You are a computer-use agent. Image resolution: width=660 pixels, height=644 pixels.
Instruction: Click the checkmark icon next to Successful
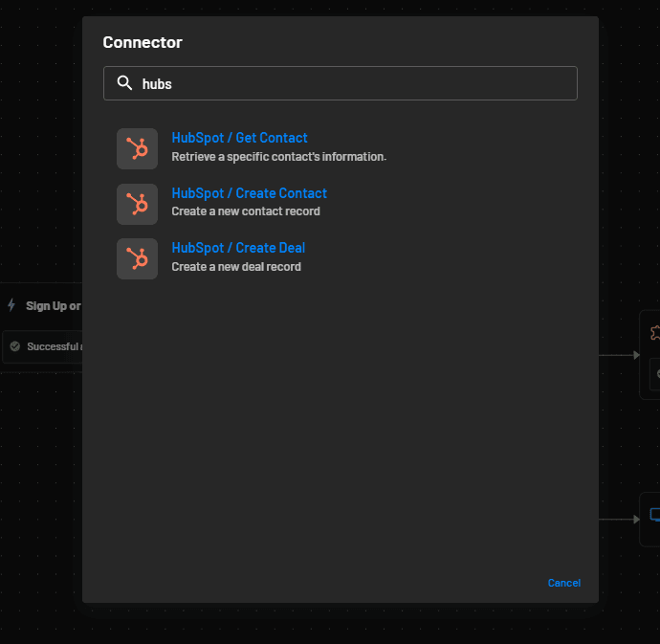[14, 346]
